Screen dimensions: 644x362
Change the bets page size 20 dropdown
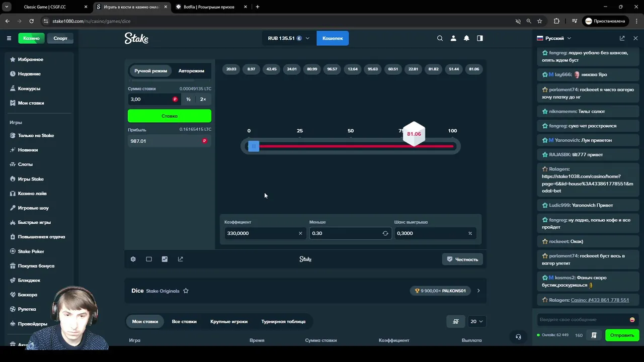click(476, 321)
